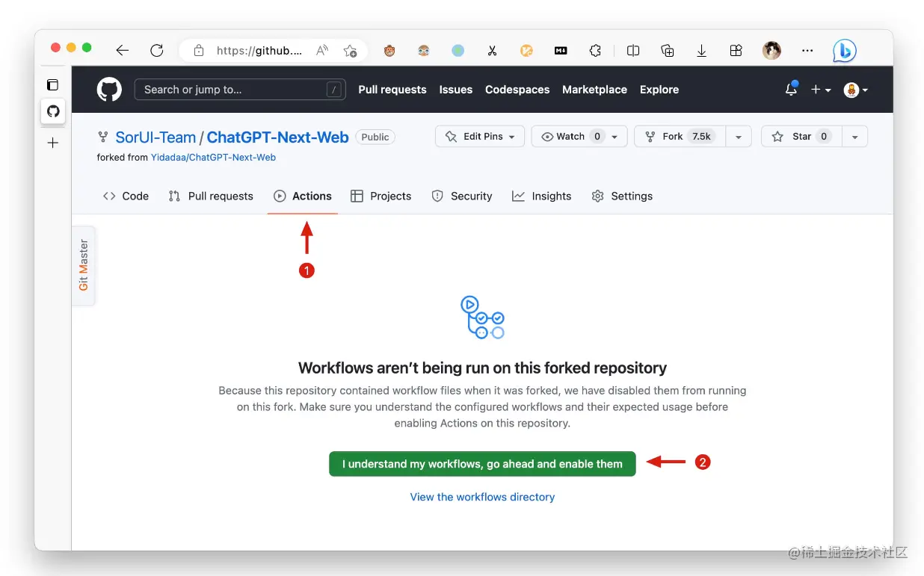Focus the Search or jump to field
The height and width of the screenshot is (576, 924).
tap(240, 90)
